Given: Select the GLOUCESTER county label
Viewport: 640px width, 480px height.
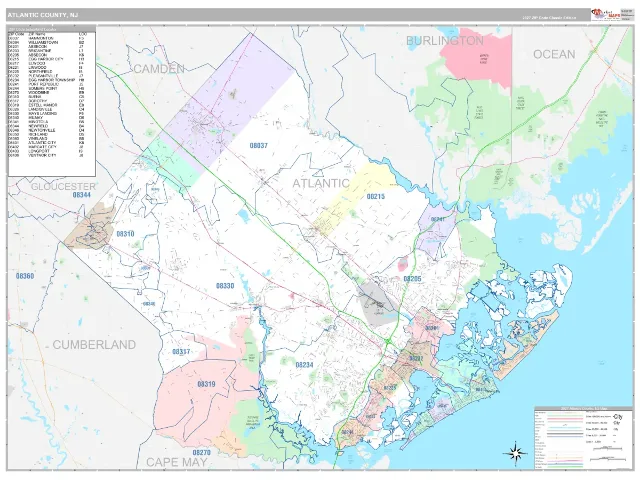Looking at the screenshot, I should click(63, 187).
